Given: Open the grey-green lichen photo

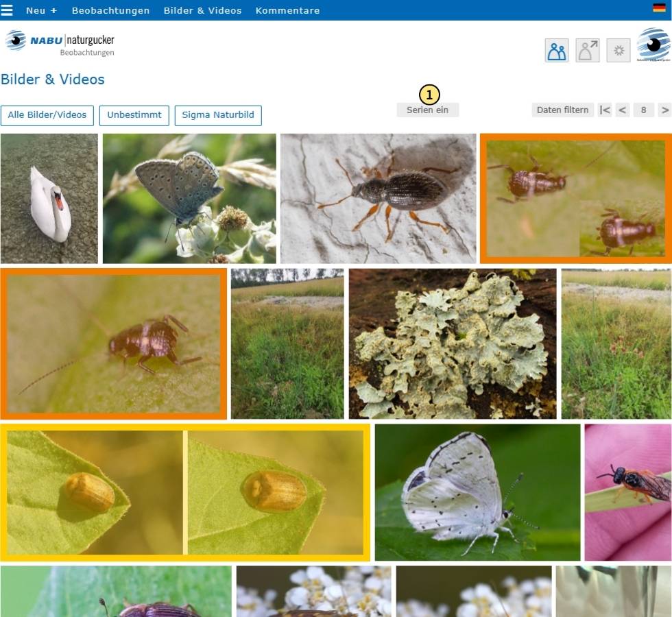Looking at the screenshot, I should pyautogui.click(x=453, y=343).
